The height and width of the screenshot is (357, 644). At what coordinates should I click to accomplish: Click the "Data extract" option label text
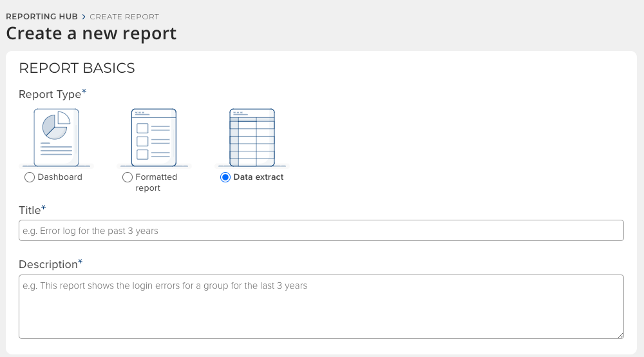click(258, 177)
